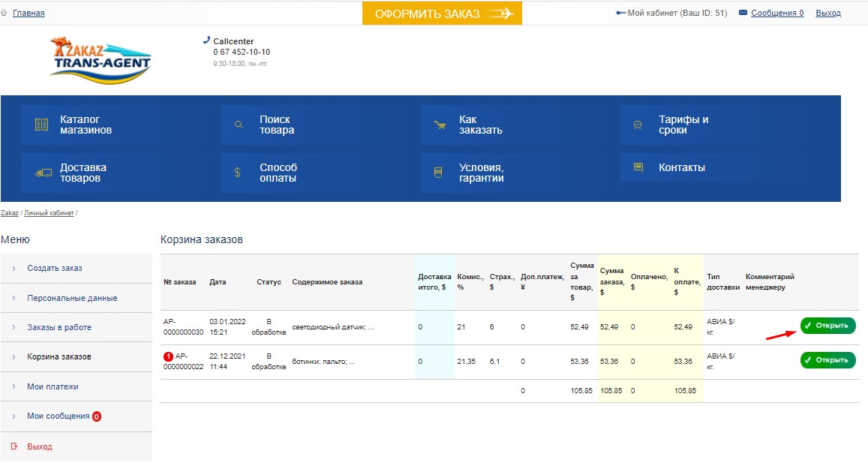Click the Zakaz Trans-Agent logo
Viewport: 868px width, 463px height.
click(101, 60)
